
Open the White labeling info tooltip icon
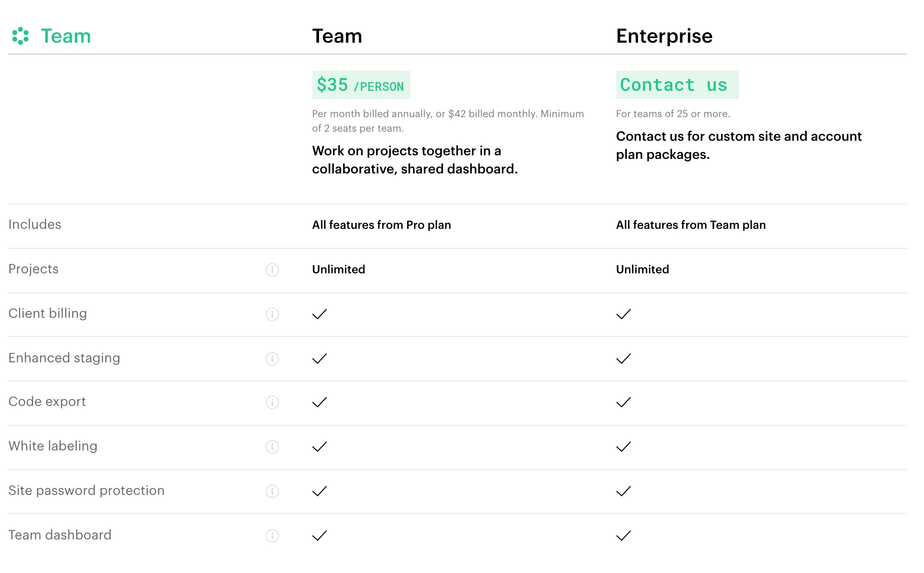pyautogui.click(x=272, y=447)
